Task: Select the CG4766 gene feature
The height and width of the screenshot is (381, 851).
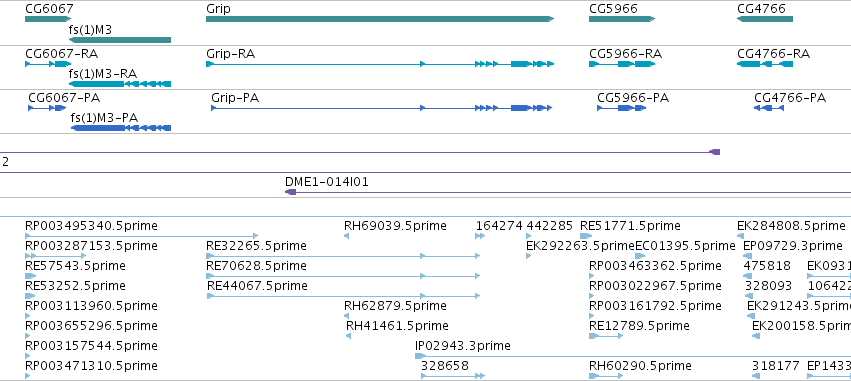Action: click(765, 19)
